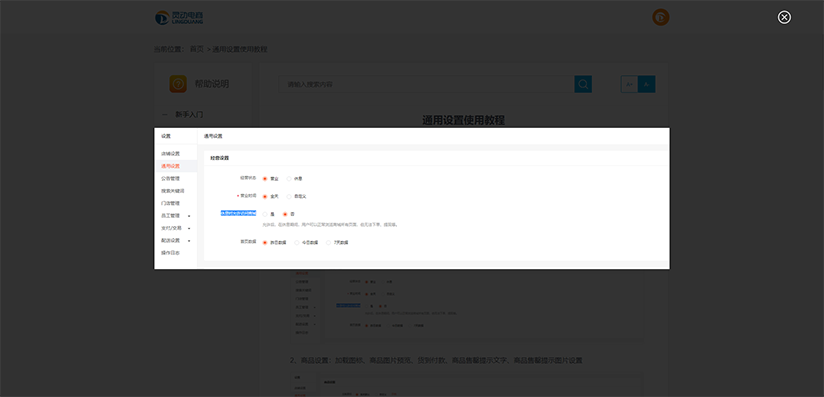Close the image lightbox with the X icon
824x397 pixels.
pos(784,17)
